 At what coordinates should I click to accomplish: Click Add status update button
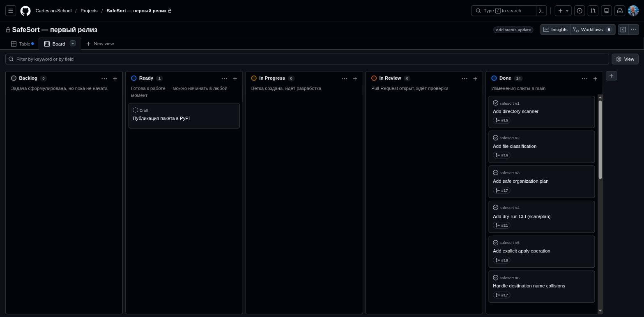pos(513,30)
